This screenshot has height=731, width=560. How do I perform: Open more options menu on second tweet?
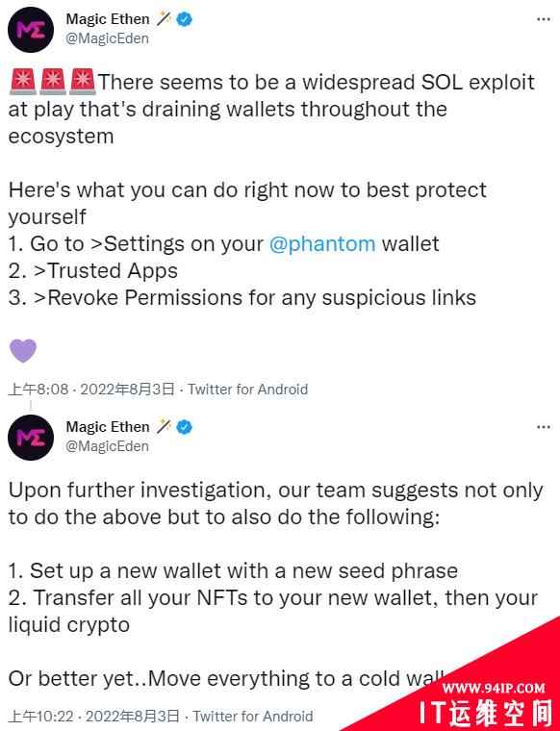pos(544,427)
